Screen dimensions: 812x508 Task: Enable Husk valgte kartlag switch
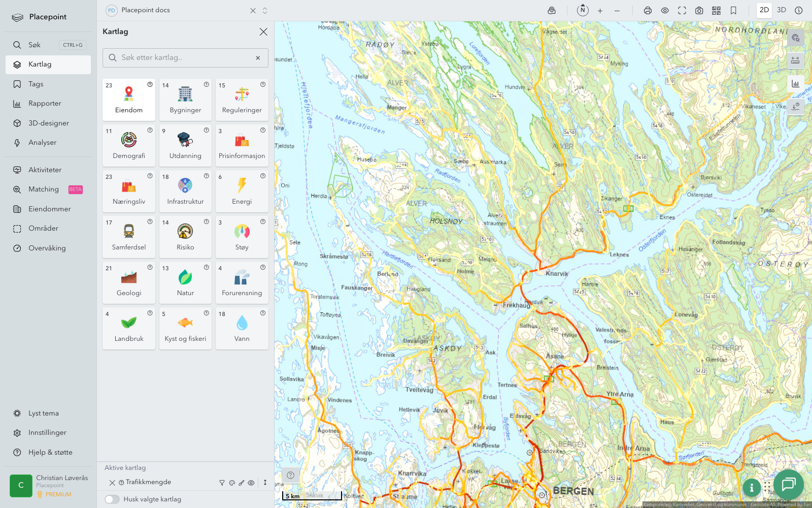coord(112,499)
